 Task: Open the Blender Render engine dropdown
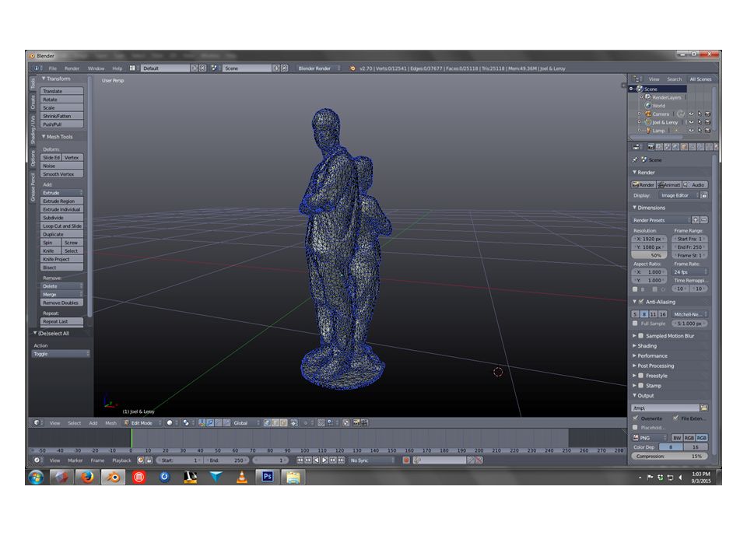[318, 68]
